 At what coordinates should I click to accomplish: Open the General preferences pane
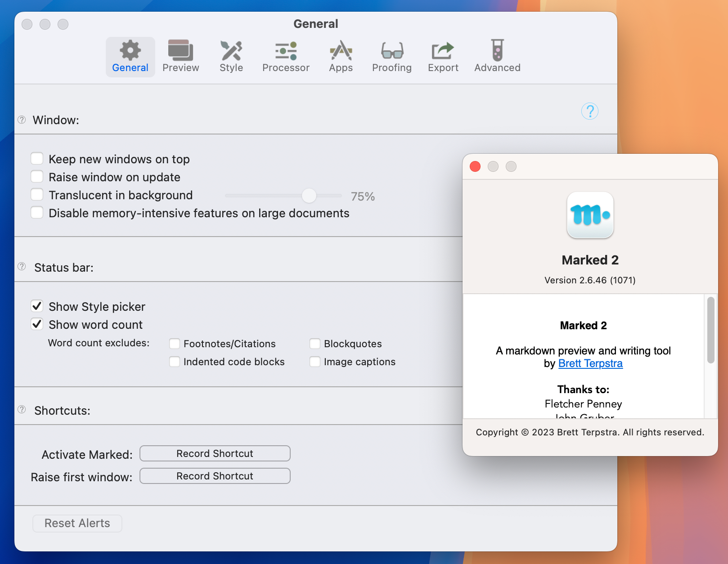tap(130, 57)
